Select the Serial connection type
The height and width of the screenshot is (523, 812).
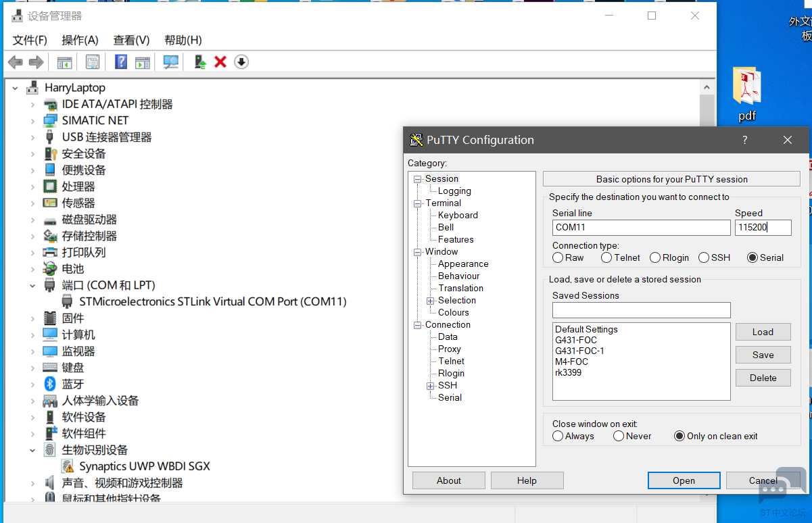(x=753, y=257)
